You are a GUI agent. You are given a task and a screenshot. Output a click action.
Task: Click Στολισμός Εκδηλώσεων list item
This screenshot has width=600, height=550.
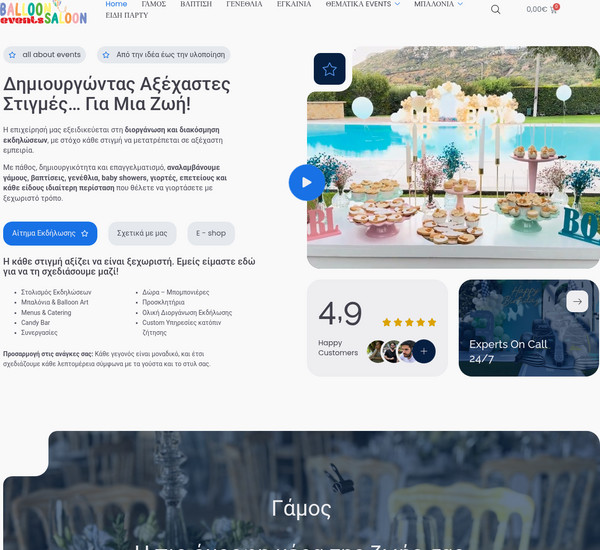pyautogui.click(x=56, y=292)
